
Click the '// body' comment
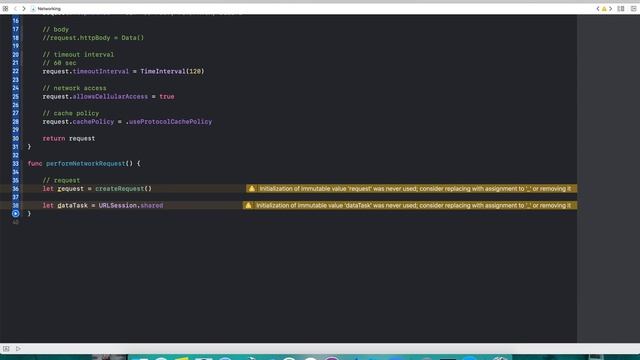(56, 29)
